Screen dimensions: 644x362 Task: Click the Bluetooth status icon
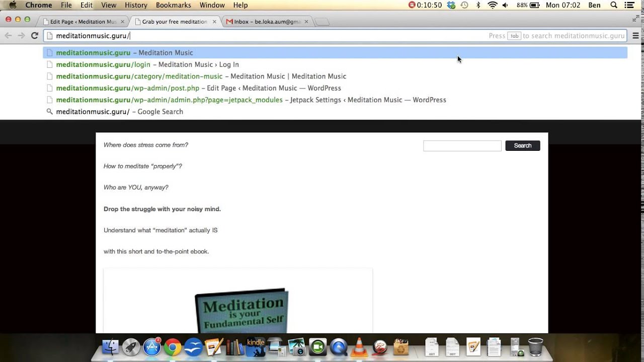(478, 5)
